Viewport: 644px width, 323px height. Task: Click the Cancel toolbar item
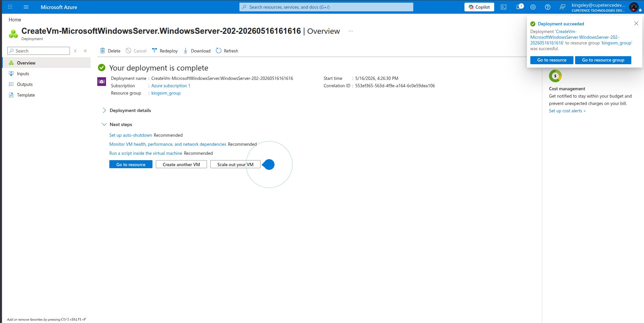tap(136, 51)
